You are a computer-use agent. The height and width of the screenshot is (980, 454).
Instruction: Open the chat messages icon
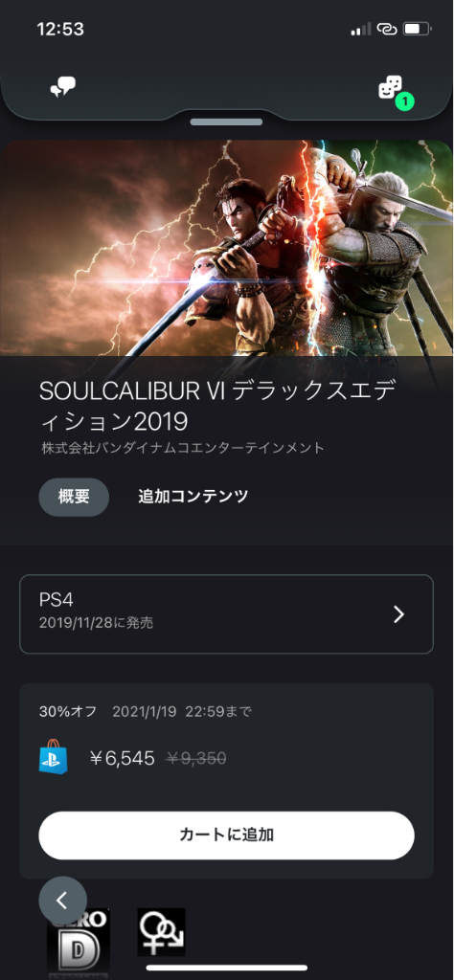click(x=62, y=88)
